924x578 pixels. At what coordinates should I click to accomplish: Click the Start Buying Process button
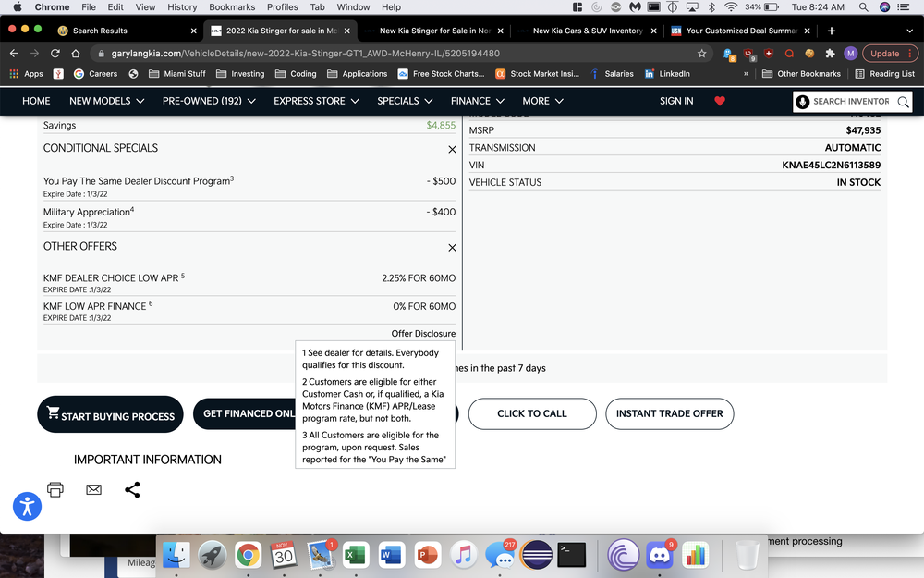point(111,414)
